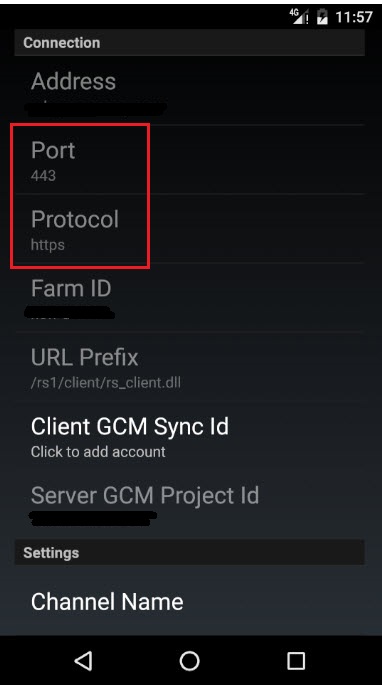The height and width of the screenshot is (685, 382).
Task: Tap the /rs1/client/rs_client.dll URL value
Action: (106, 383)
